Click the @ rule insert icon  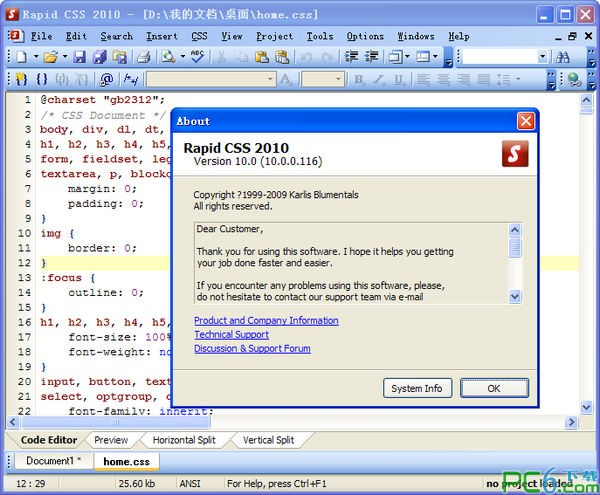106,79
